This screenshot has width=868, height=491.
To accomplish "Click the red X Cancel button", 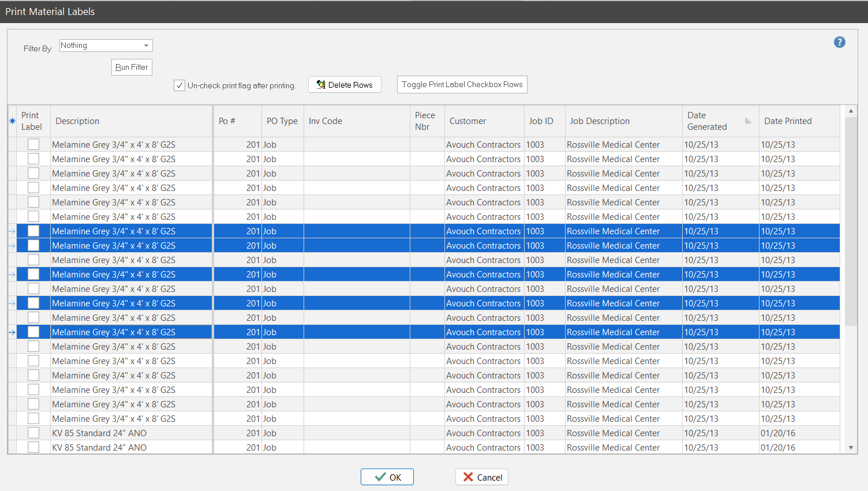I will 482,477.
